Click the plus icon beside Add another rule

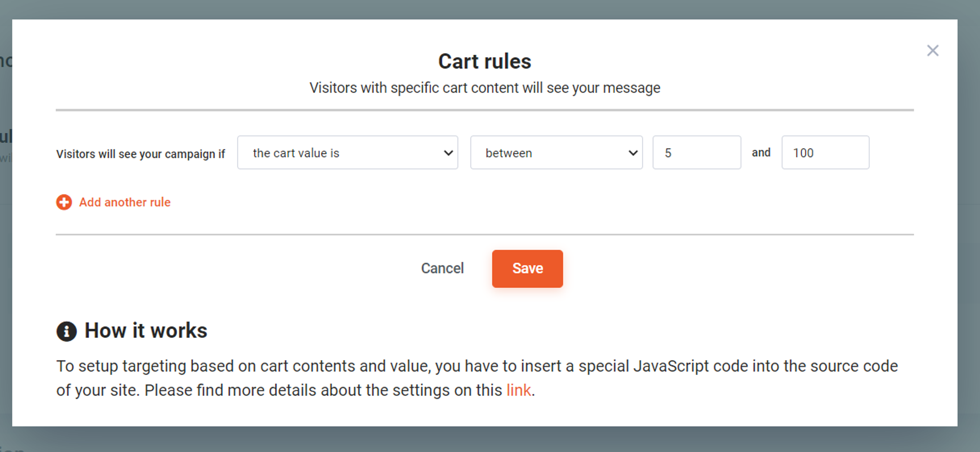click(64, 202)
